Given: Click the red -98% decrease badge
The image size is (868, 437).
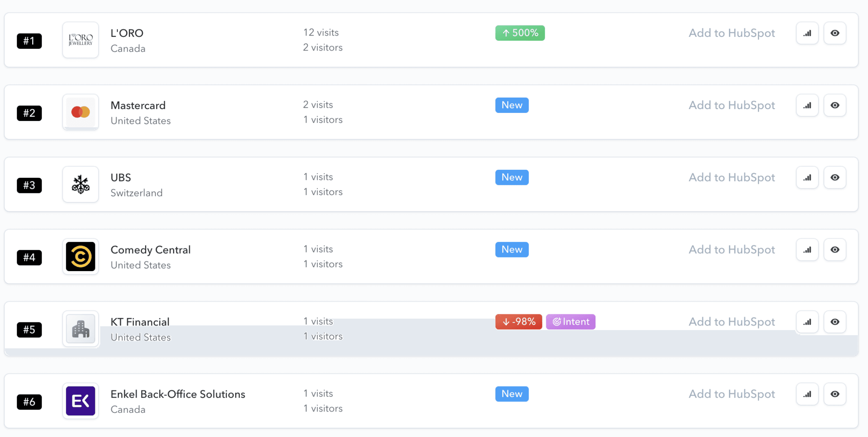Looking at the screenshot, I should click(x=518, y=322).
